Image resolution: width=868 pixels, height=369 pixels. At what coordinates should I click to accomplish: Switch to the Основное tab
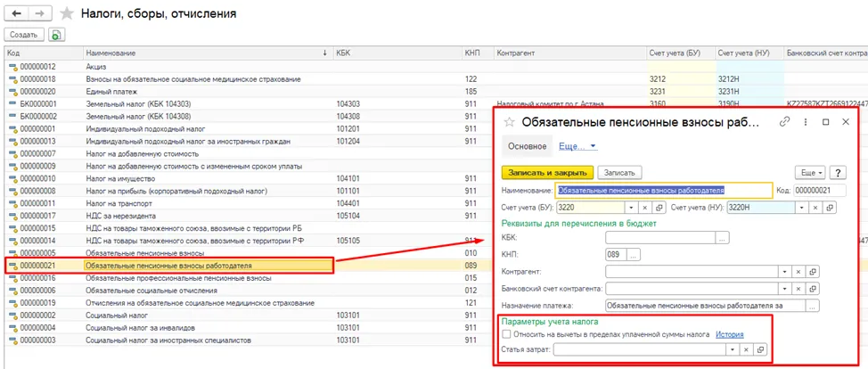tap(528, 146)
